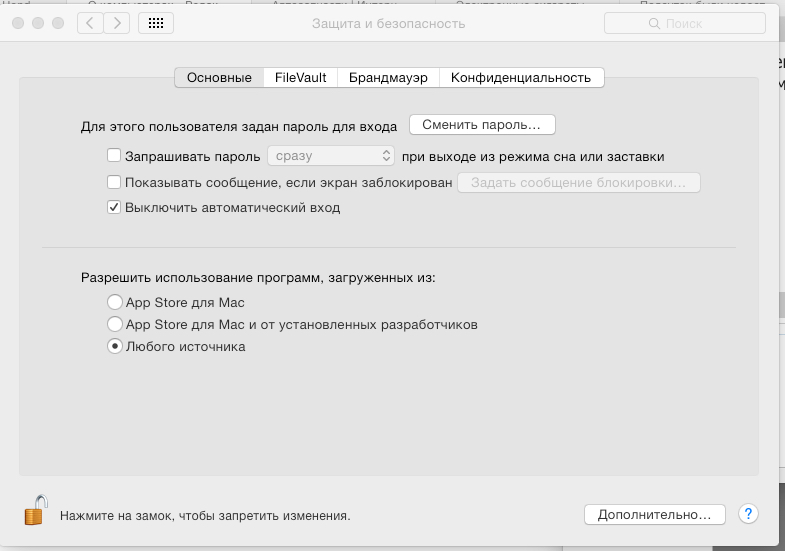Click the Сменить пароль button
This screenshot has width=785, height=551.
pyautogui.click(x=481, y=125)
